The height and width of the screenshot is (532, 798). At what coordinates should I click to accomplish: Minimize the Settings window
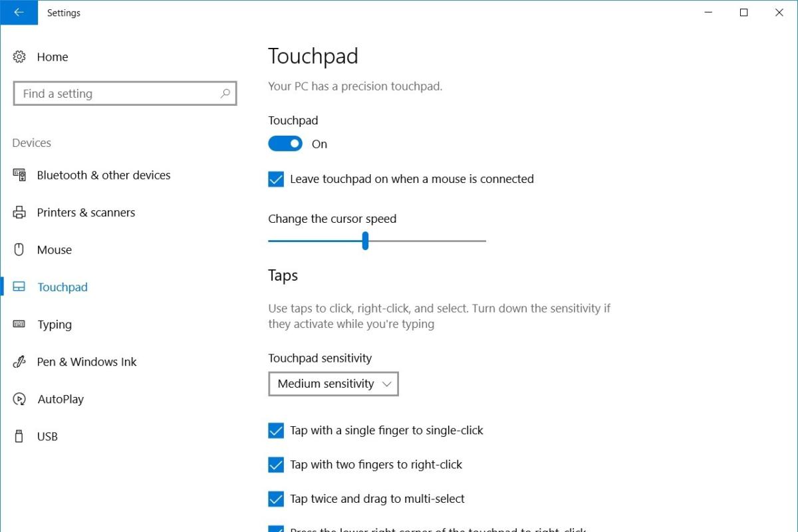point(708,13)
